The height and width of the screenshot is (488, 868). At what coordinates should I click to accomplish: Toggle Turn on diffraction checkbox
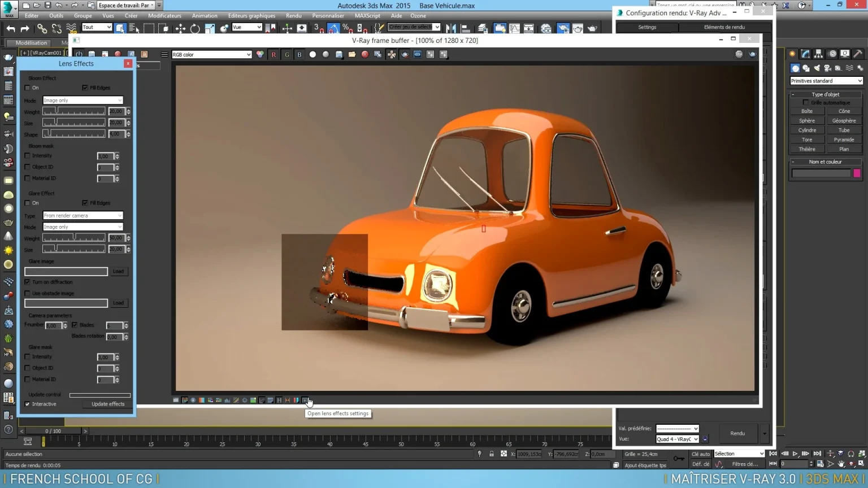(x=27, y=282)
